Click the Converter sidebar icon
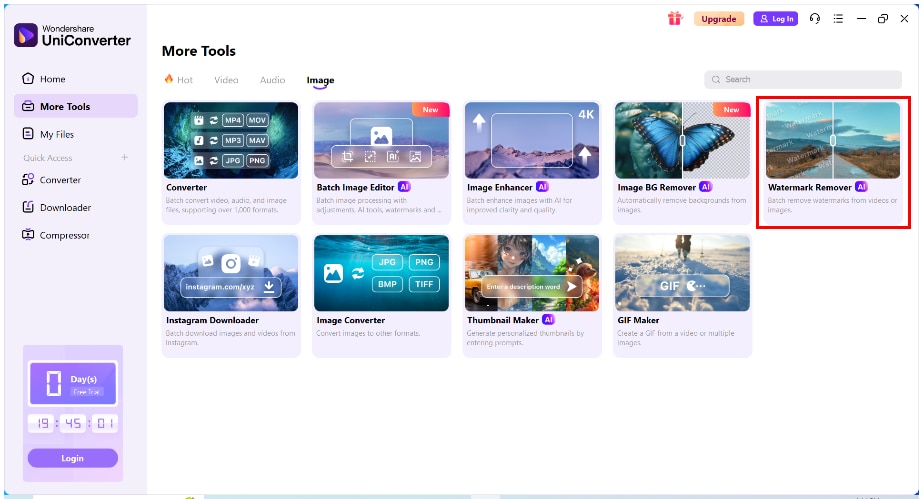 tap(28, 179)
